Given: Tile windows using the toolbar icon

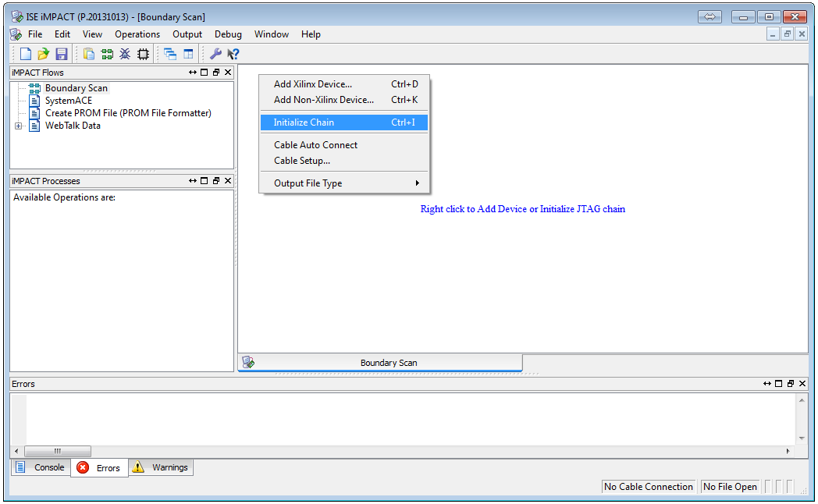Looking at the screenshot, I should (188, 54).
